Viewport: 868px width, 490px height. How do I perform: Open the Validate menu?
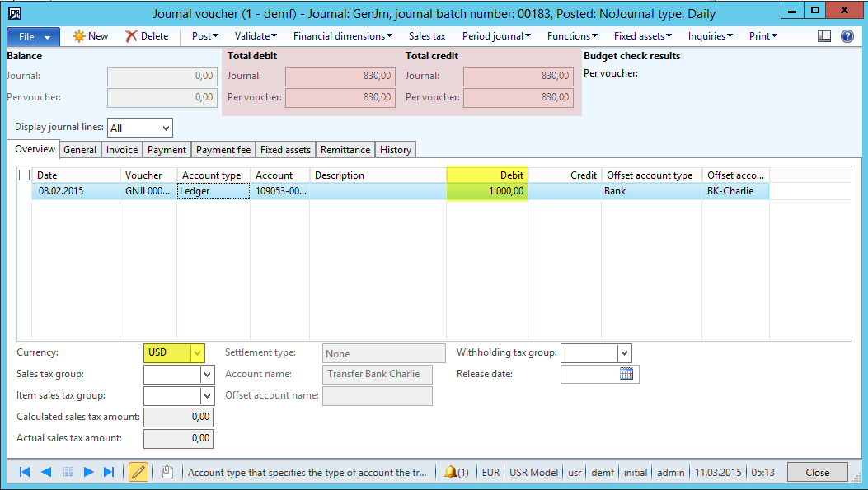(256, 36)
